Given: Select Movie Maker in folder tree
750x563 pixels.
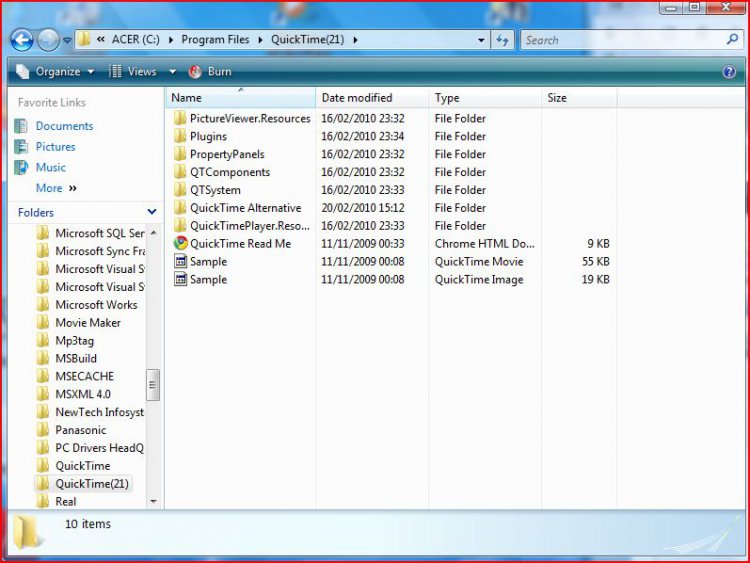Looking at the screenshot, I should pos(88,323).
